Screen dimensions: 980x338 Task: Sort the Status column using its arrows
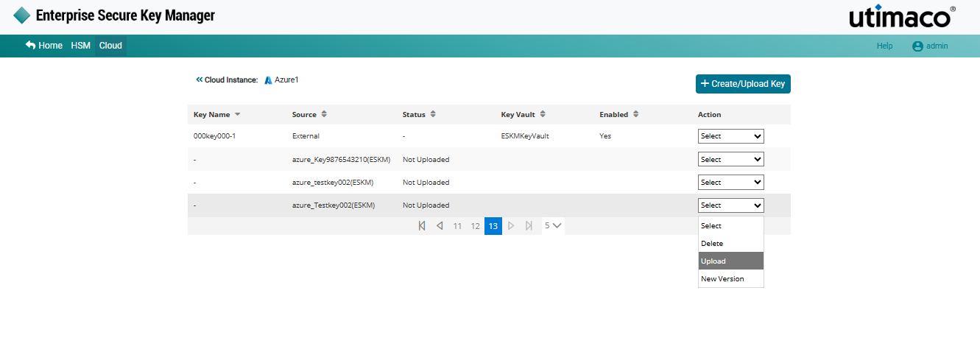(x=433, y=115)
